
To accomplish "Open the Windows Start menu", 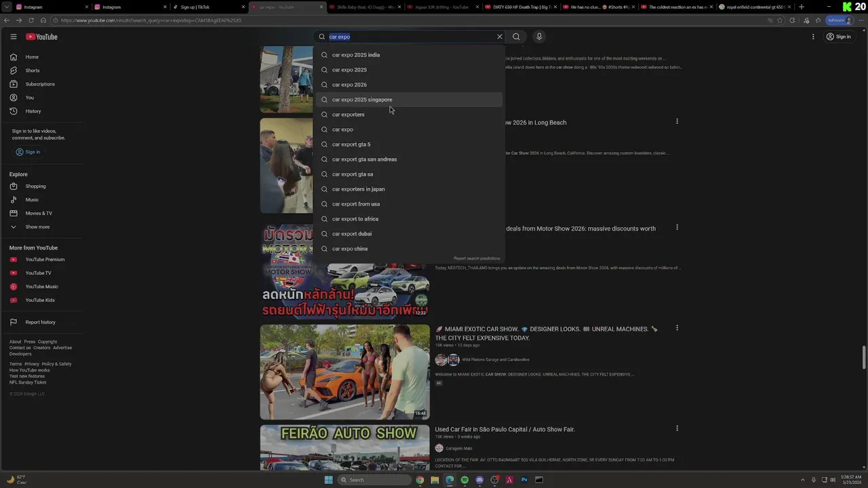I will [x=329, y=480].
